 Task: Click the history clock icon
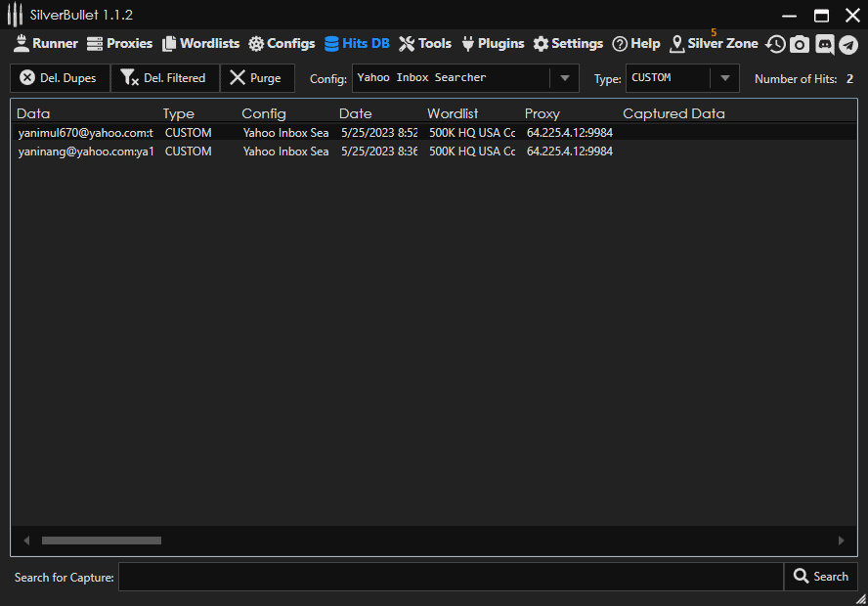tap(775, 44)
